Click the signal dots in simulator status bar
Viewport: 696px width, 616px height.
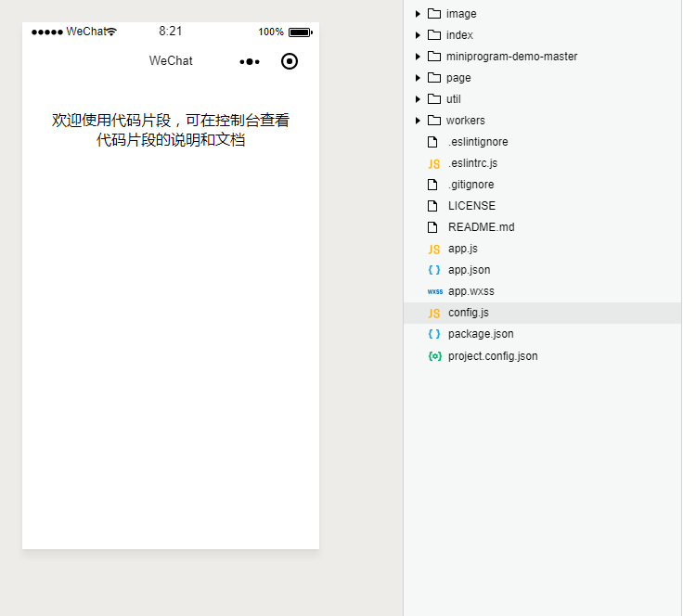tap(47, 32)
